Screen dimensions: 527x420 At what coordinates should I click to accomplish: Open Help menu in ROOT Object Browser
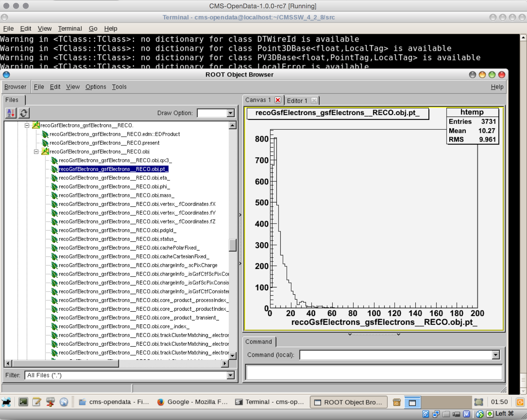point(497,87)
